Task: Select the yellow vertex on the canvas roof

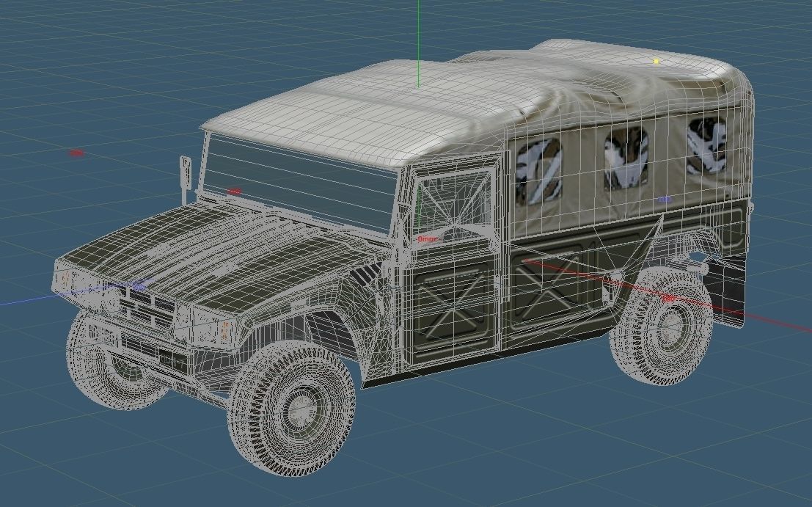Action: tap(656, 61)
